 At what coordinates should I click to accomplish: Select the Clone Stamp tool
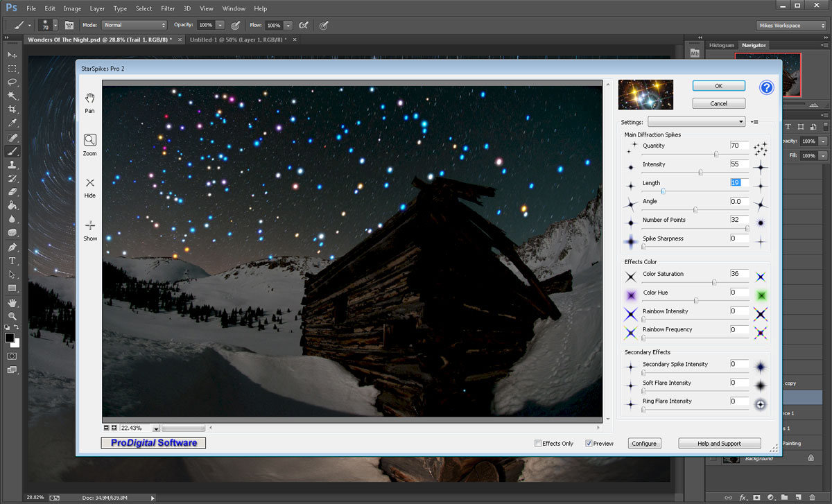click(x=12, y=165)
